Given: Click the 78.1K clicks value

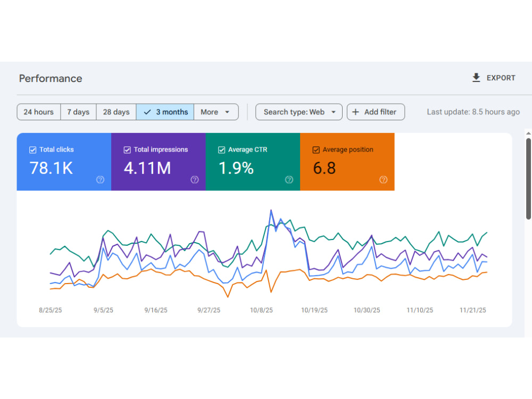Looking at the screenshot, I should [51, 168].
